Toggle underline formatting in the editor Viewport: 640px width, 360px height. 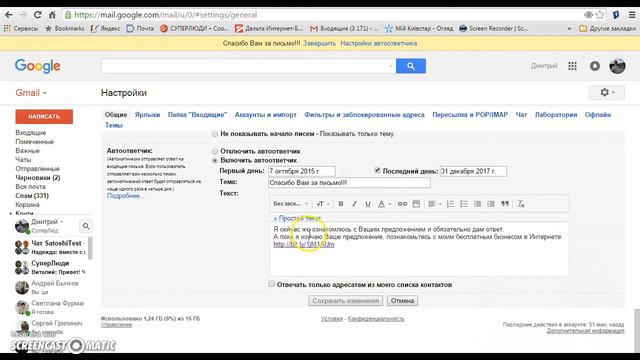pos(368,204)
